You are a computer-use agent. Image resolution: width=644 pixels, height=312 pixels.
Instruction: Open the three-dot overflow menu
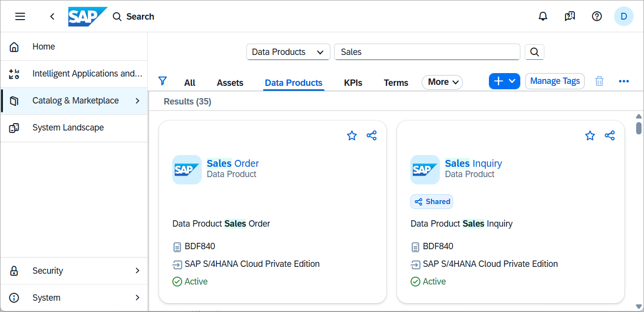point(624,81)
